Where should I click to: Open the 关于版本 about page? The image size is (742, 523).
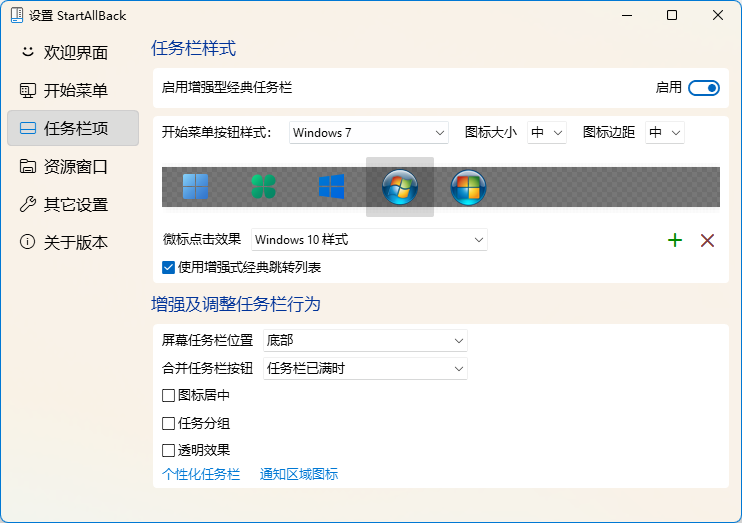73,242
